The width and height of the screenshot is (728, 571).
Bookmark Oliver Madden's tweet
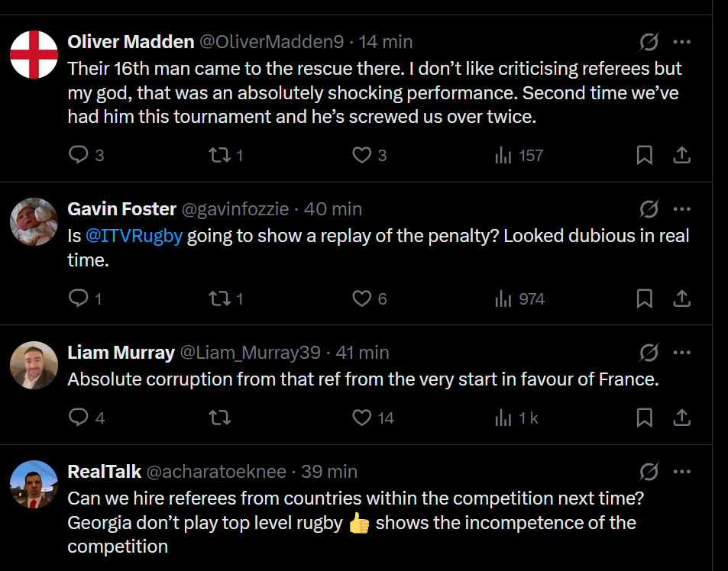tap(645, 156)
